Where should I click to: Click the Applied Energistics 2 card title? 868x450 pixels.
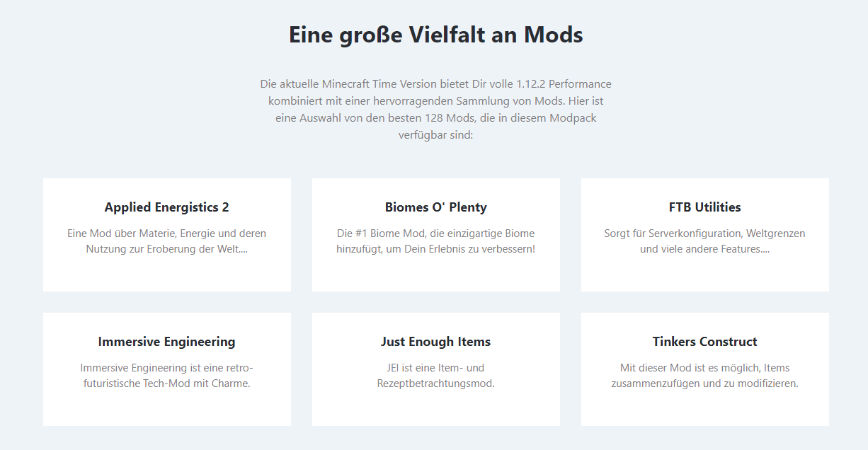[166, 207]
